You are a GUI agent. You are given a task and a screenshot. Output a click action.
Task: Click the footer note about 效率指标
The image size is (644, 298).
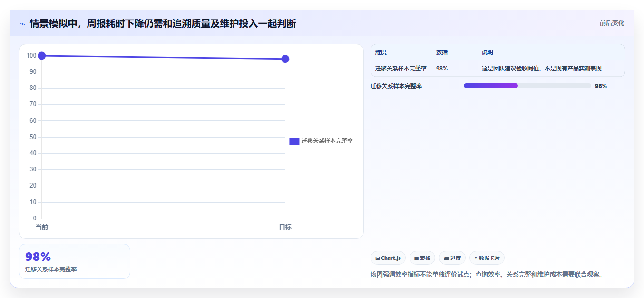[487, 275]
